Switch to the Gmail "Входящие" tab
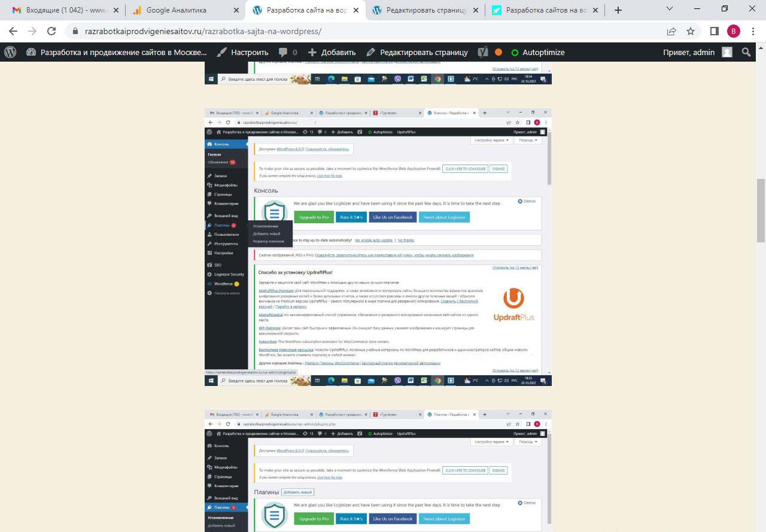766x532 pixels. coord(63,10)
